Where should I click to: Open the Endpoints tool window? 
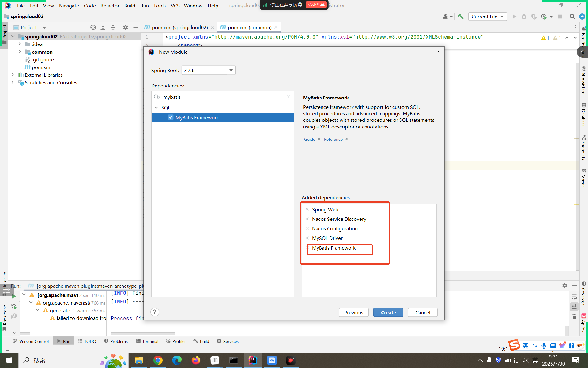coord(584,147)
